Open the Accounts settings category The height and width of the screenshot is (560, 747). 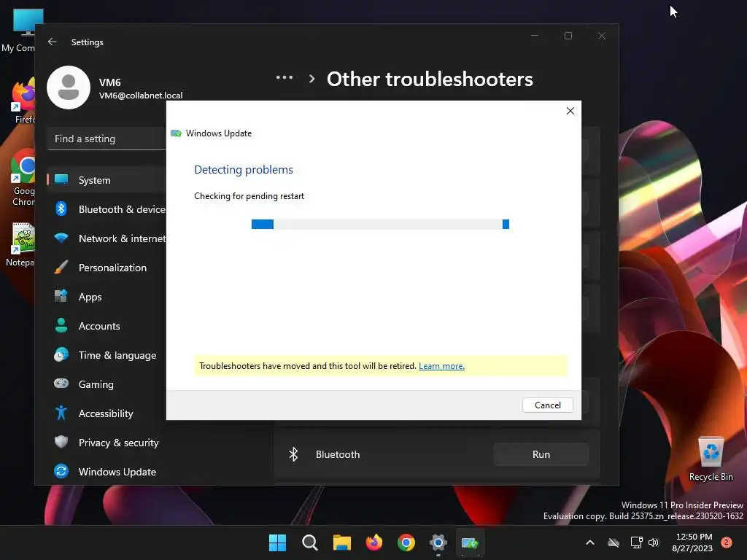[x=107, y=326]
